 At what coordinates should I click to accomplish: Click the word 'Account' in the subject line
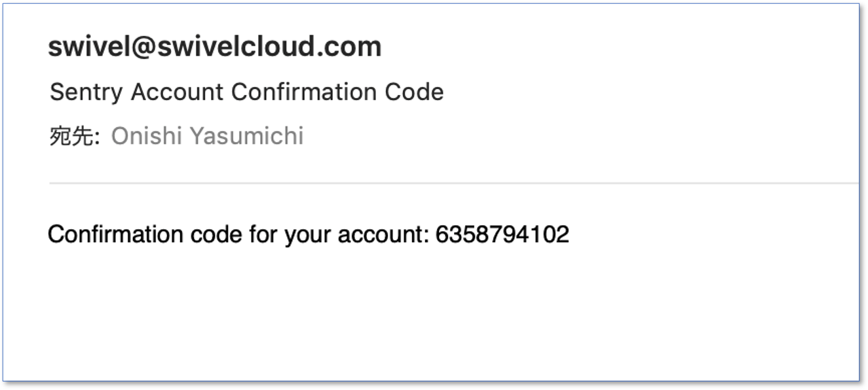pos(178,92)
